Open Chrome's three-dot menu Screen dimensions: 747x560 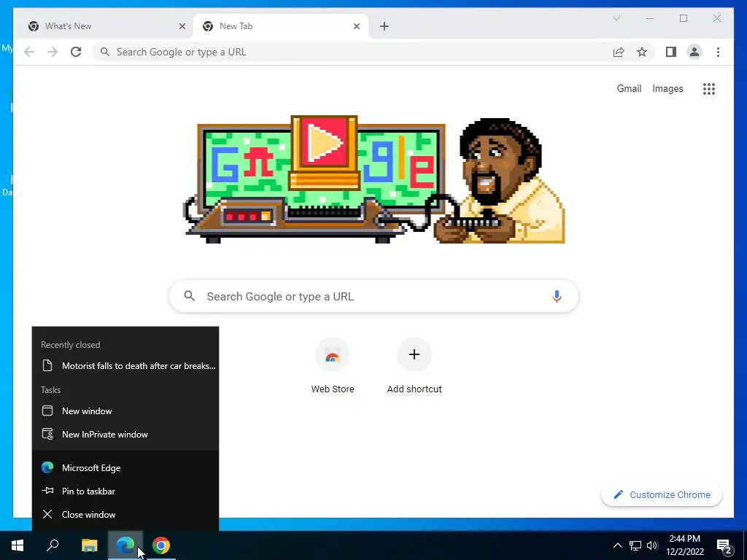[718, 52]
